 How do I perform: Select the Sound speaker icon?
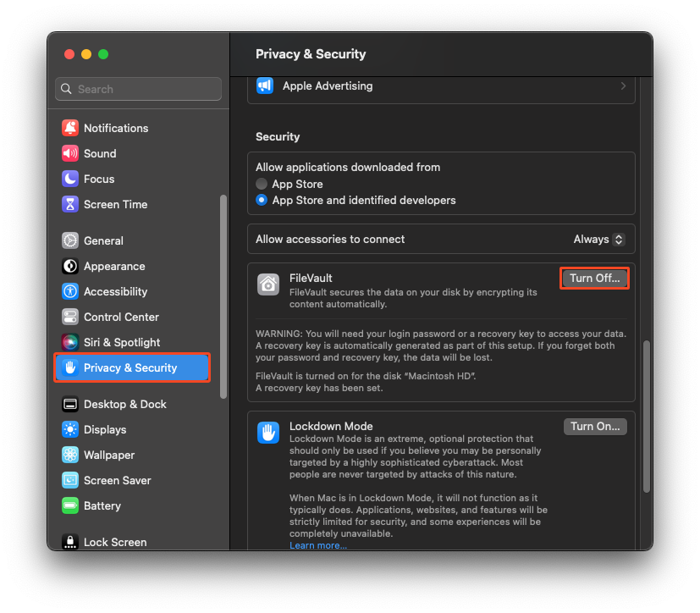[x=71, y=153]
